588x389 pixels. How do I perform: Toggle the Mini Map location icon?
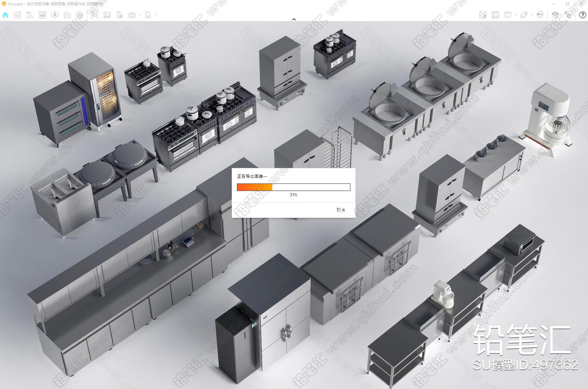tap(483, 15)
